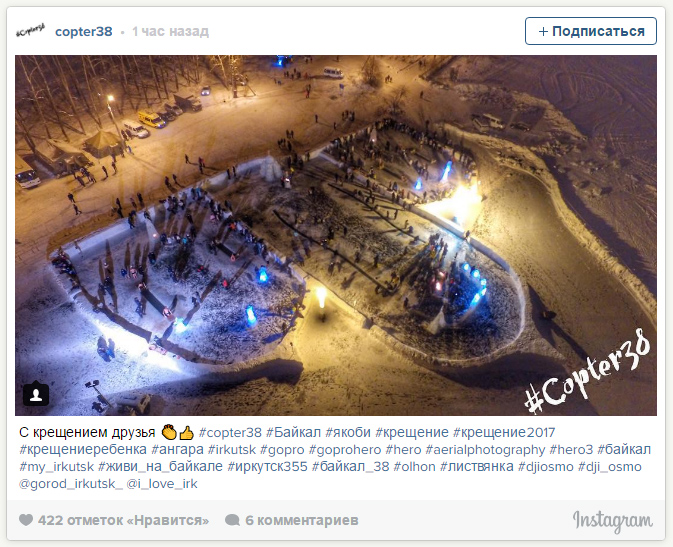The height and width of the screenshot is (547, 673).
Task: Open the @i_love_irk mention
Action: tap(162, 484)
